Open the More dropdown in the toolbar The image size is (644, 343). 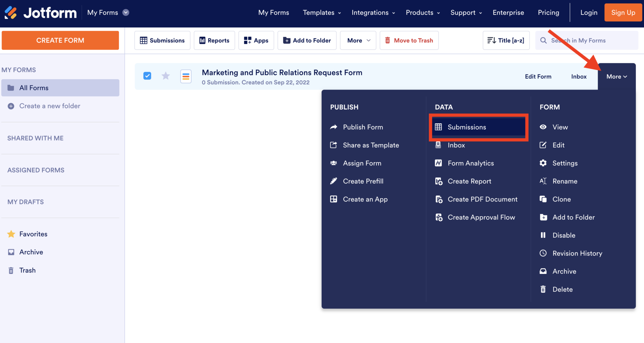tap(358, 40)
